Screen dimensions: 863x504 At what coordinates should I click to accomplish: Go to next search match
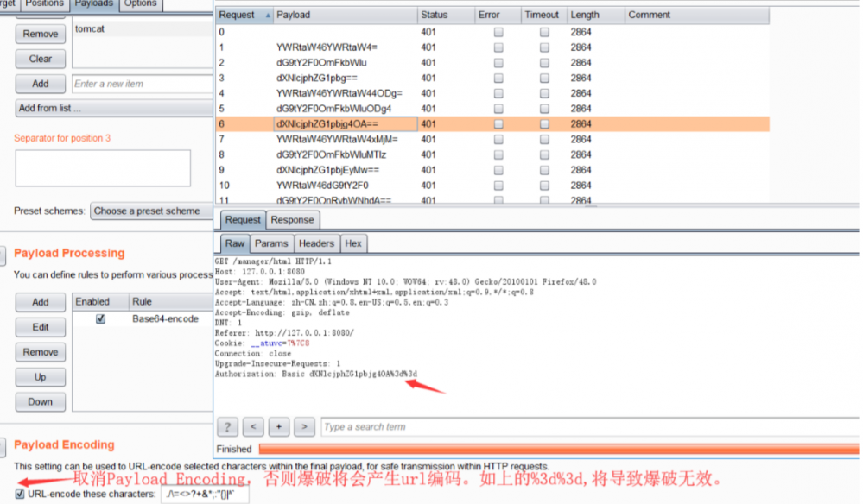[304, 426]
